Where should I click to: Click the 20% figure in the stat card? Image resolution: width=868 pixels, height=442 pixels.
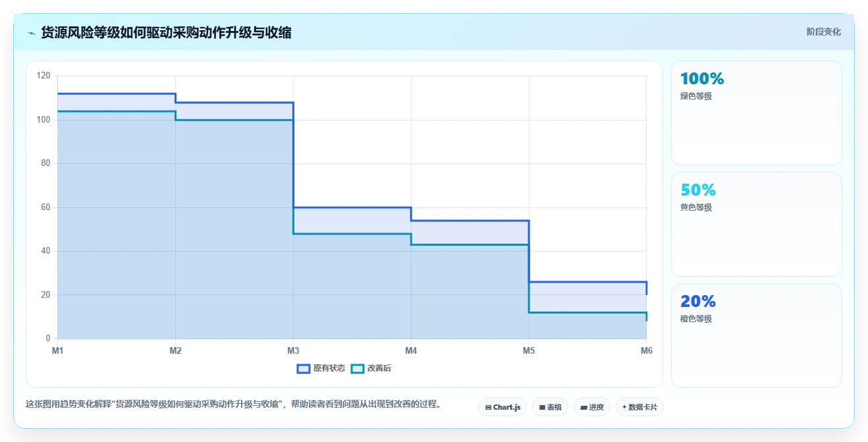pos(698,301)
